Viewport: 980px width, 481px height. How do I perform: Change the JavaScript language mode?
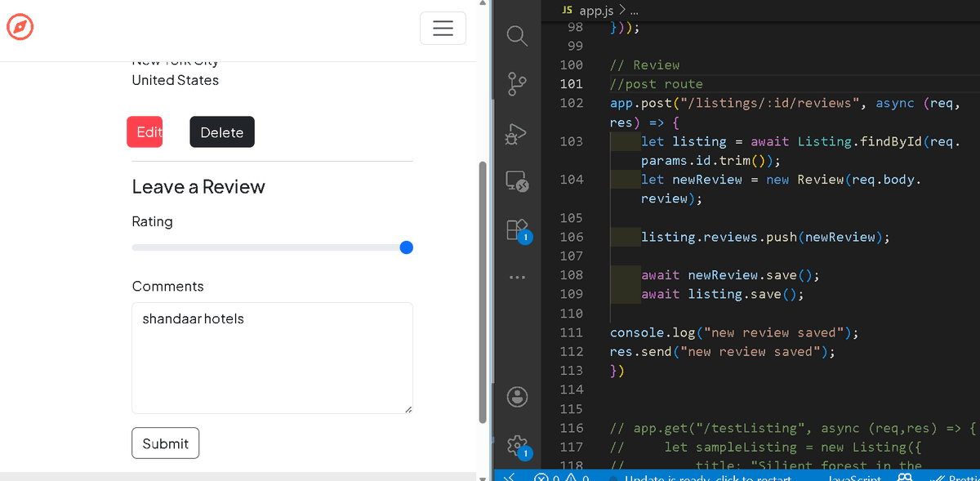[x=854, y=477]
